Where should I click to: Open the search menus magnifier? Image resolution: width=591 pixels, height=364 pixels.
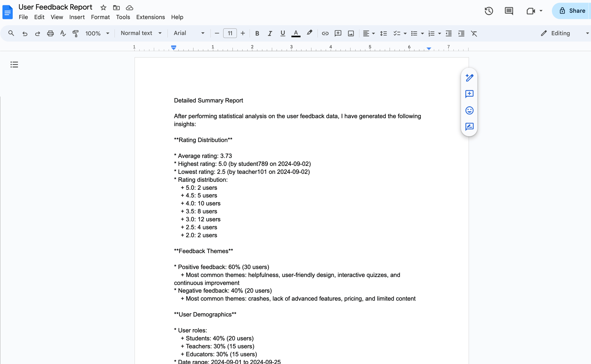[x=11, y=33]
